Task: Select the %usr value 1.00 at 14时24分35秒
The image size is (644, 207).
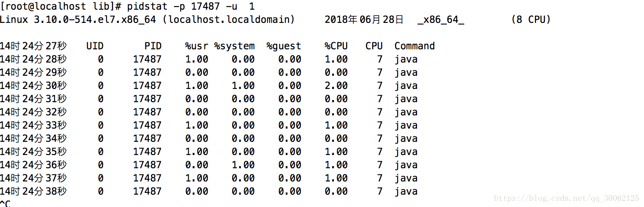Action: coord(197,152)
